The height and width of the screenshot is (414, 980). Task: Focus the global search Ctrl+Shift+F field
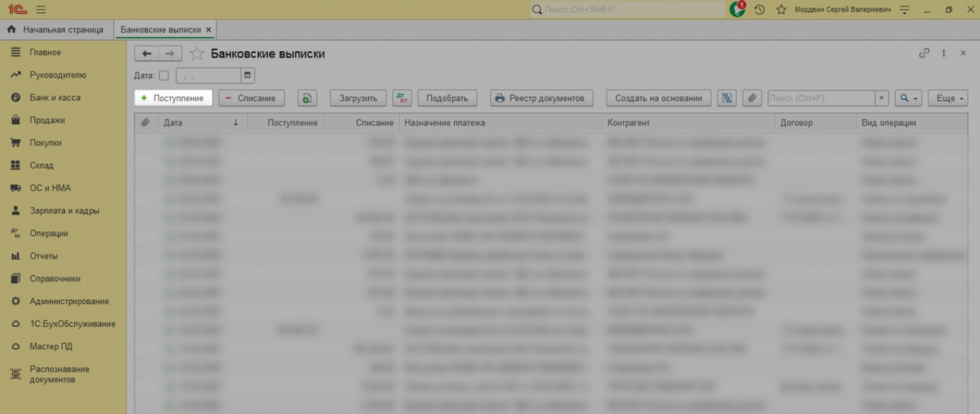coord(627,9)
